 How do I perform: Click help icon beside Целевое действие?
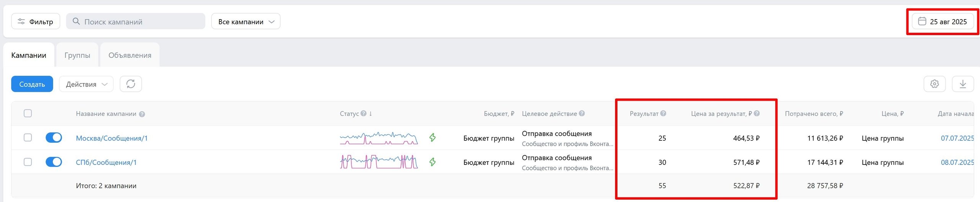582,114
